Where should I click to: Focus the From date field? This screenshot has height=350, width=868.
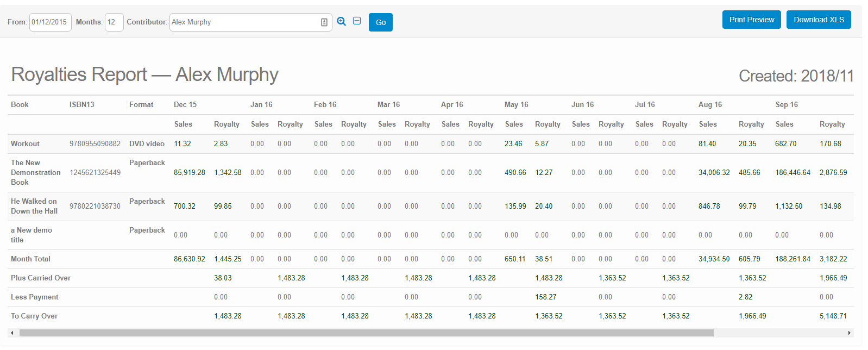(50, 22)
